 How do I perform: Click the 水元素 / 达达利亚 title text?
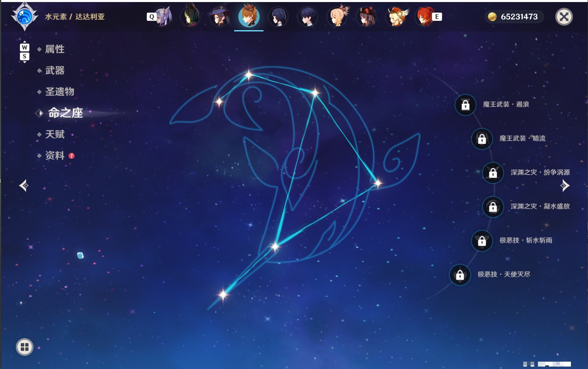pos(75,17)
